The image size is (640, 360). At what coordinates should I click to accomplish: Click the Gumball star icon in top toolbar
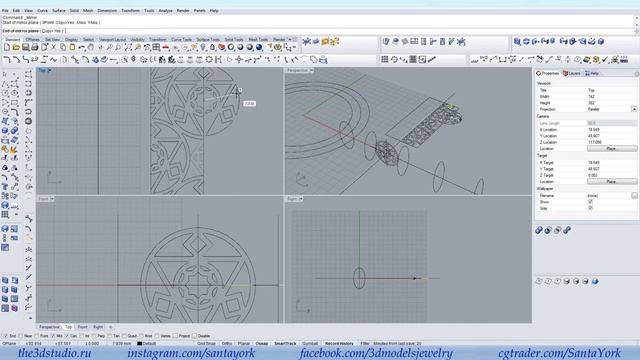click(x=307, y=41)
